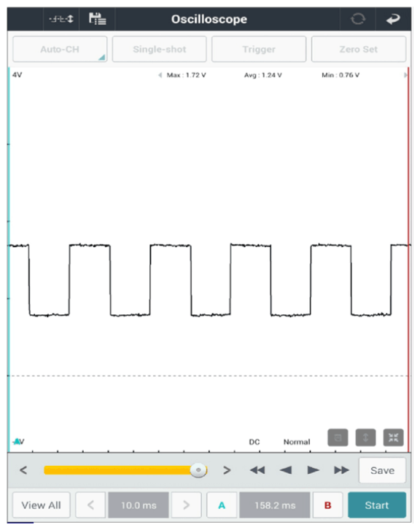Select cursor B toggle
Viewport: 420px width, 530px height.
327,505
